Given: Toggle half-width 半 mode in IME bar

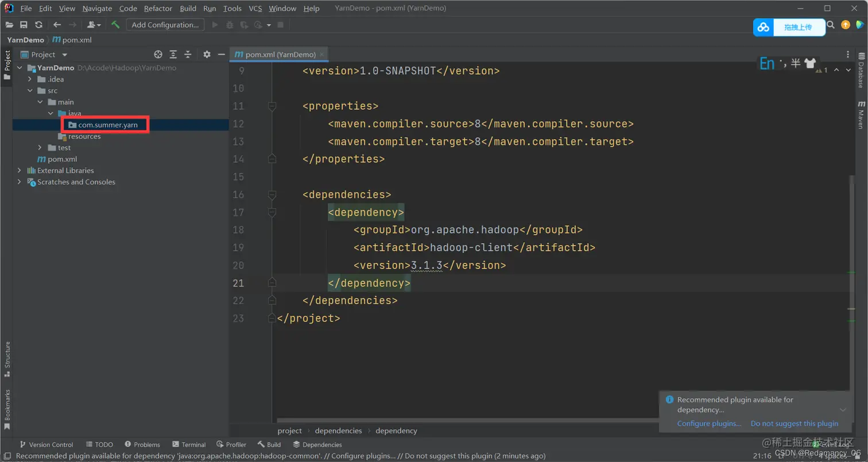Looking at the screenshot, I should coord(795,63).
